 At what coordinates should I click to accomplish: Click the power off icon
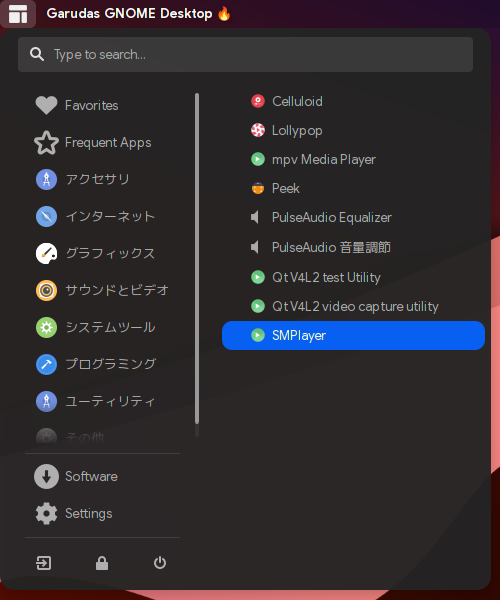(x=160, y=563)
